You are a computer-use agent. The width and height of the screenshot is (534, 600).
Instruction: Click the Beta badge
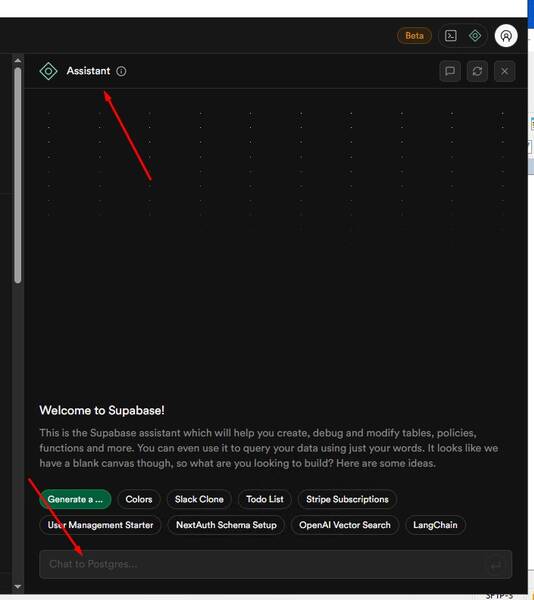coord(414,36)
